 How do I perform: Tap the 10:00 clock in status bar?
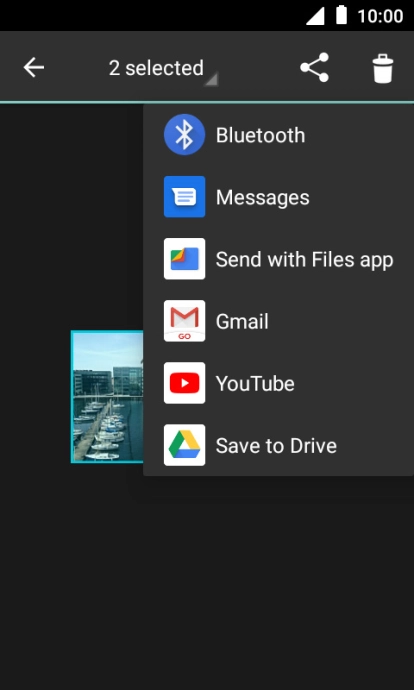pyautogui.click(x=380, y=16)
